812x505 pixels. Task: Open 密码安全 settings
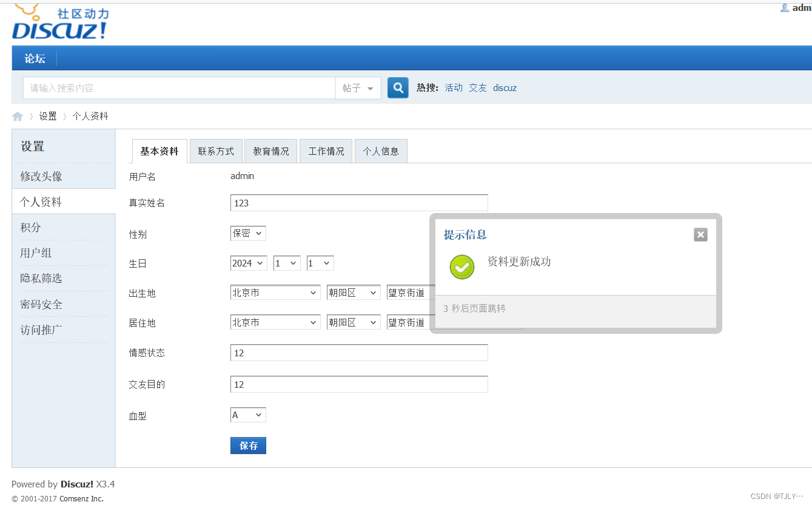[x=41, y=303]
